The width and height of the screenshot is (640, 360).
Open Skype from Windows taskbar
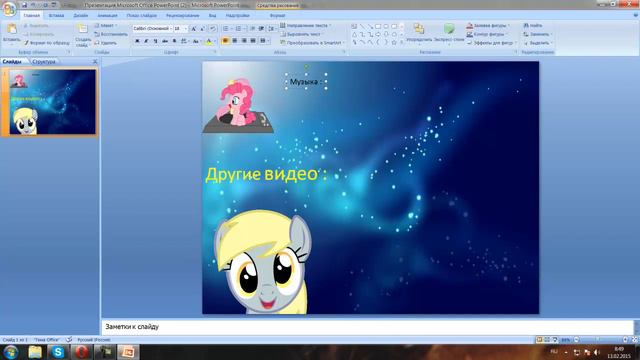58,352
